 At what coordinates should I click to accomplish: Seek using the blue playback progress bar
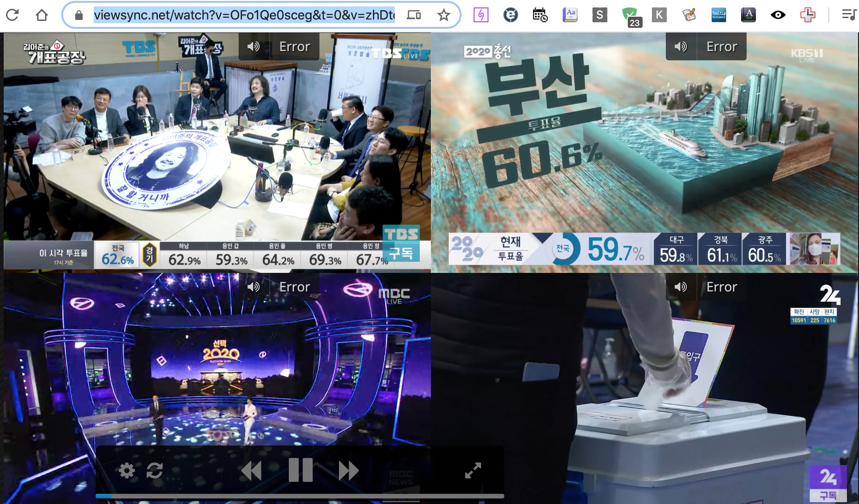[300, 496]
